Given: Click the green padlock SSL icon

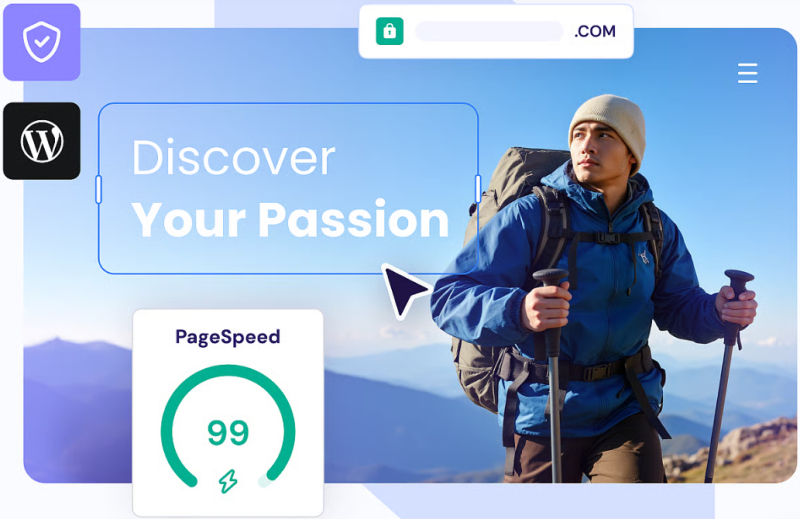Looking at the screenshot, I should tap(390, 31).
